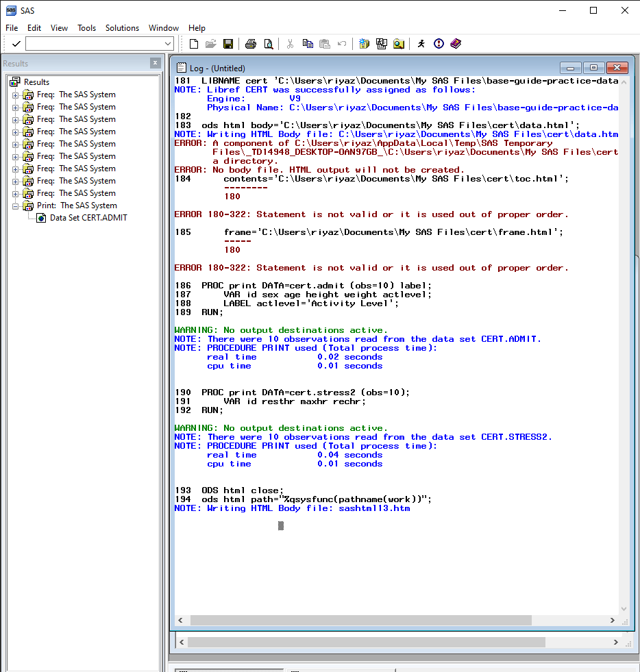Expand the last Freq: The SAS System node
The height and width of the screenshot is (672, 640).
16,194
